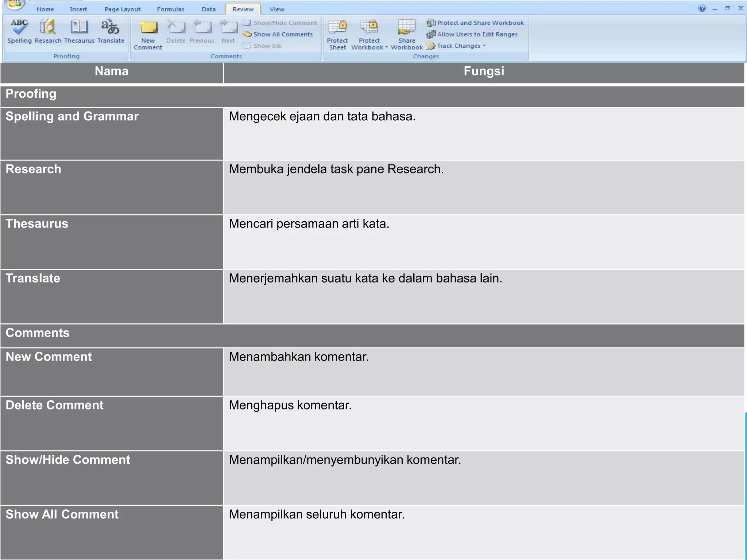Click the 'Thesaurus' table cell

click(112, 242)
